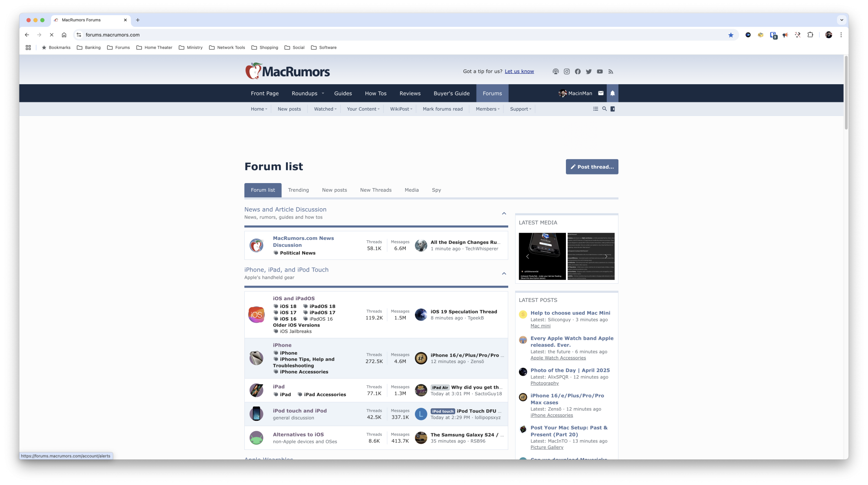Open the Chrome three-dot menu
The height and width of the screenshot is (485, 868).
click(x=841, y=35)
